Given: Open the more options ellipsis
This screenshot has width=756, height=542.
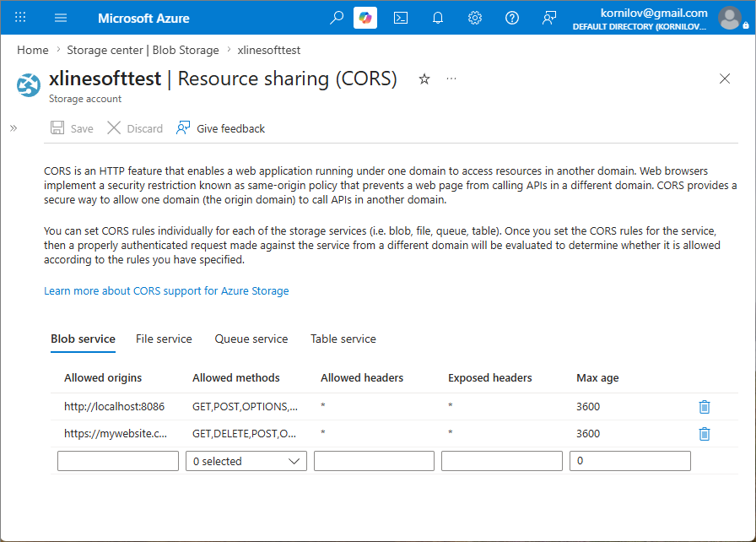Looking at the screenshot, I should [451, 79].
